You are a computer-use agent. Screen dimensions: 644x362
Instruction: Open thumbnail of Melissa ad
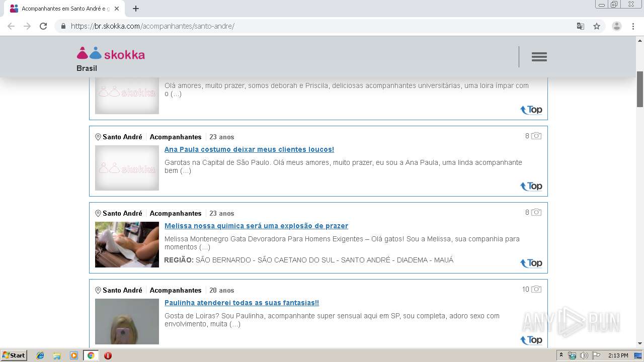(127, 244)
